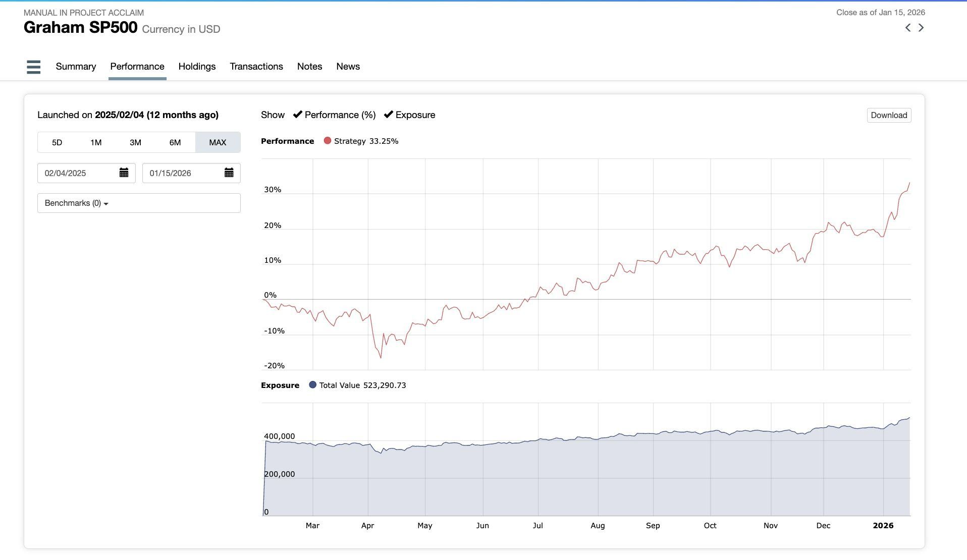Toggle the Performance (%) checkmark
Screen dimensions: 967x560
(x=298, y=115)
